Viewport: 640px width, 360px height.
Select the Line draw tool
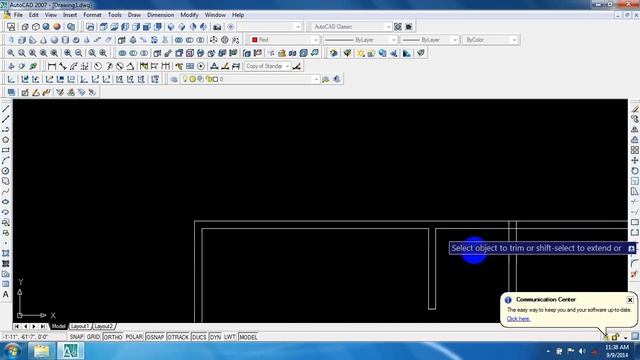(6, 109)
